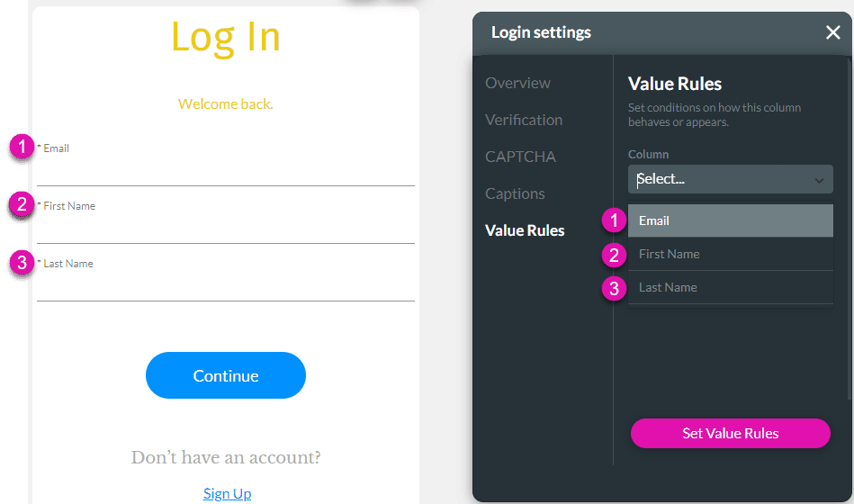The width and height of the screenshot is (854, 504).
Task: Click pink badge 1 beside the Email dropdown option
Action: click(x=614, y=220)
